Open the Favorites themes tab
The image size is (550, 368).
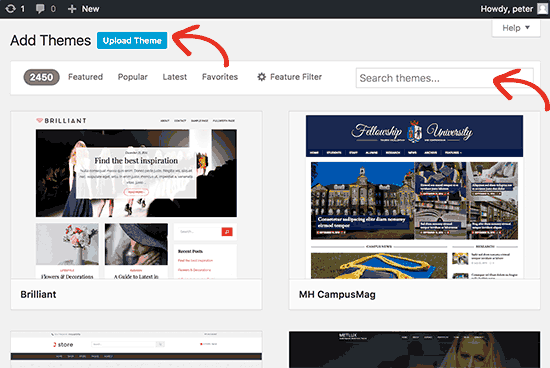click(x=220, y=77)
